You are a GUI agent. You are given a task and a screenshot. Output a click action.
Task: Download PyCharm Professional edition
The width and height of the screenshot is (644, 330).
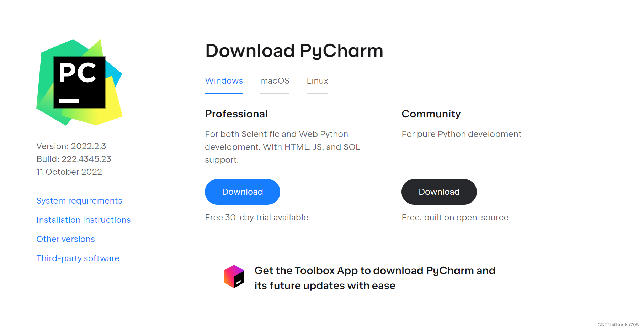coord(242,192)
